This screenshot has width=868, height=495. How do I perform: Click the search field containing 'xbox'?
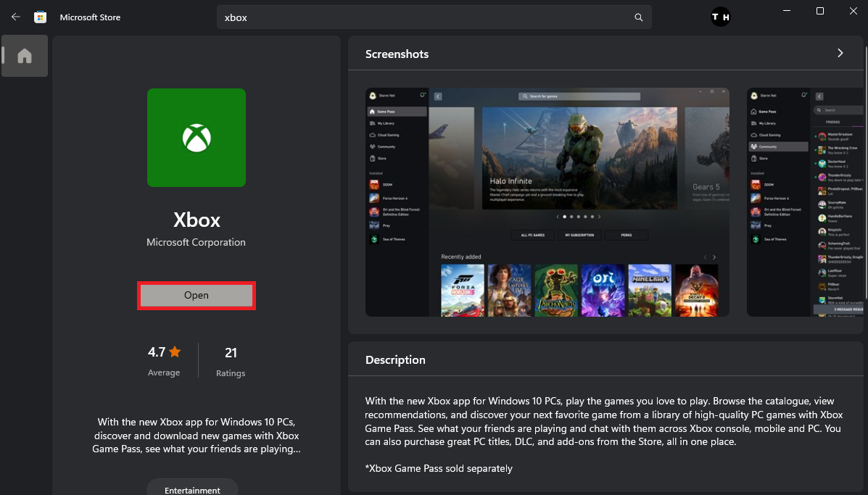point(434,17)
